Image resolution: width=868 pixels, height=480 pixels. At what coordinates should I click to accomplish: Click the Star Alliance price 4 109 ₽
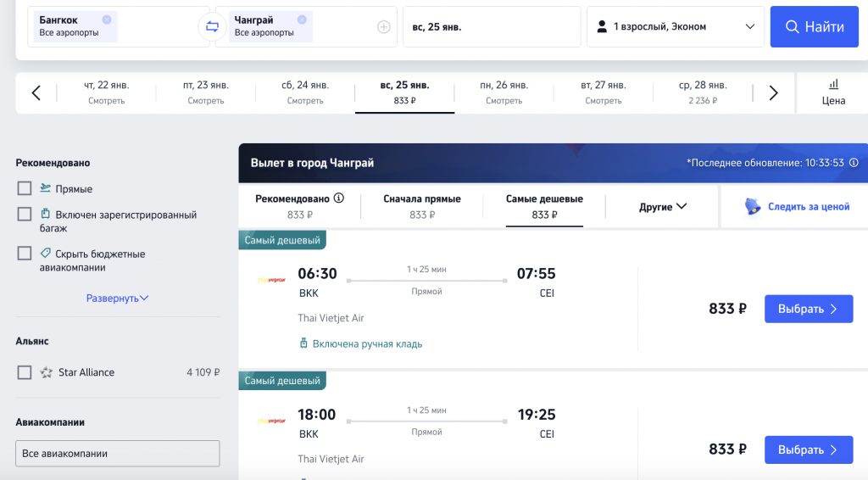(203, 372)
